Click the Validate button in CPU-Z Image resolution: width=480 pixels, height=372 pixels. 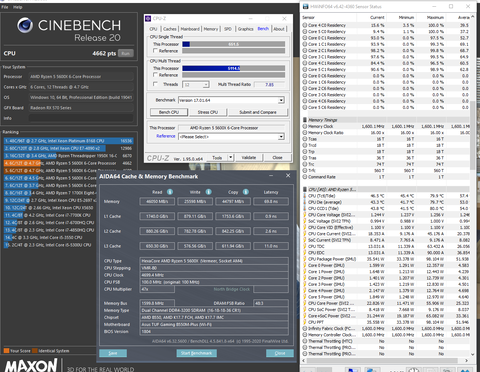click(x=249, y=158)
